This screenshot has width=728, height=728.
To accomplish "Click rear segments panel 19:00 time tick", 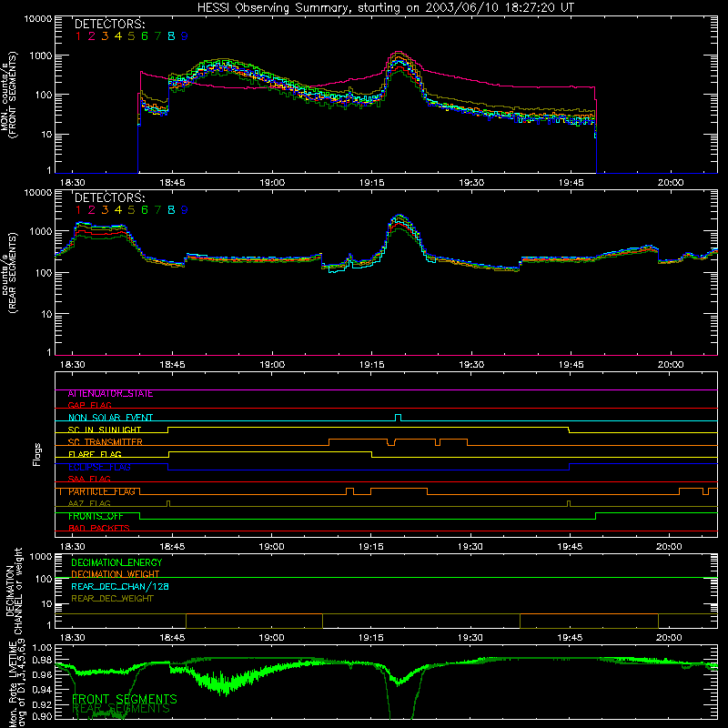I will (x=272, y=365).
